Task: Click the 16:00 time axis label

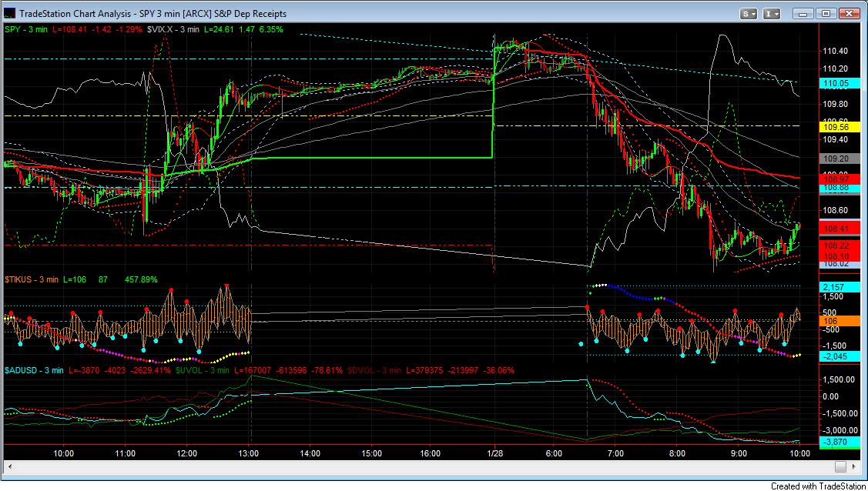Action: (x=431, y=453)
